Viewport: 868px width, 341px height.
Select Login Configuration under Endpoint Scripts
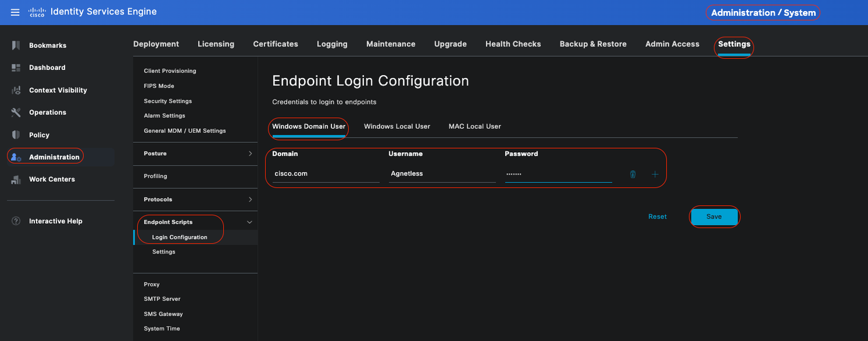tap(179, 237)
